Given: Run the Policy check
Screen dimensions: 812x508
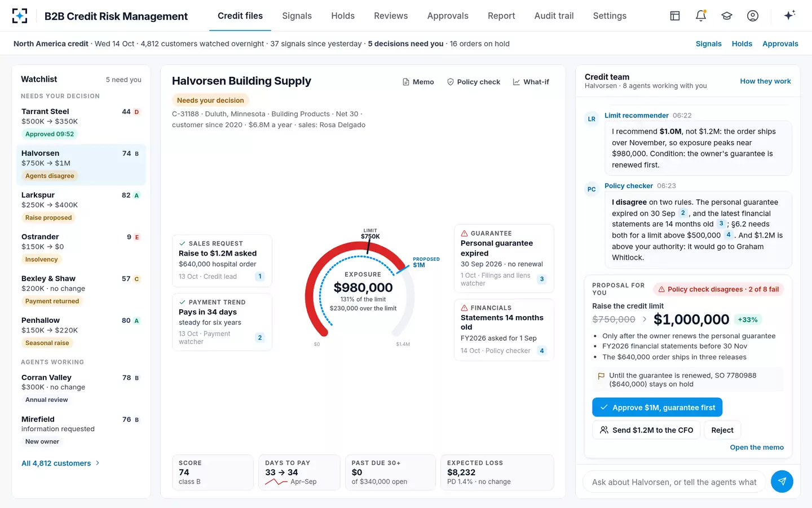Looking at the screenshot, I should [x=474, y=82].
